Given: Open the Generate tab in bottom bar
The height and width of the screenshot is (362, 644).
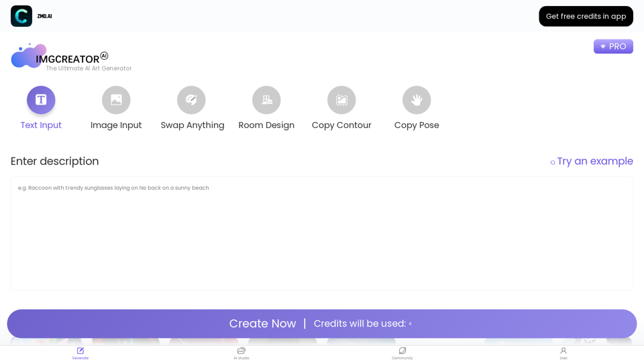Looking at the screenshot, I should coord(80,353).
